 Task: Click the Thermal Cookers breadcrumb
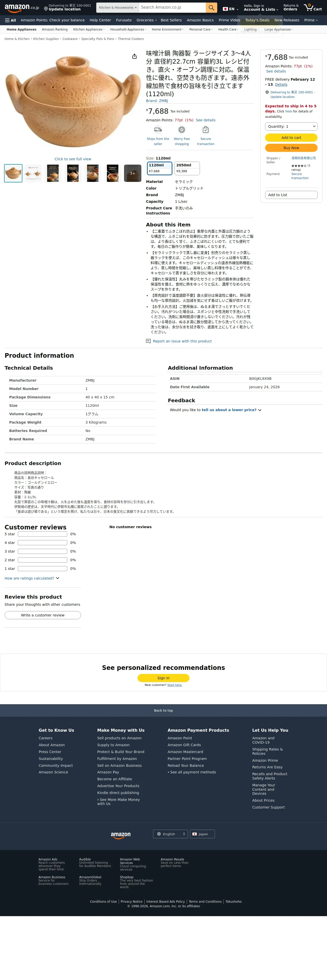pyautogui.click(x=131, y=39)
